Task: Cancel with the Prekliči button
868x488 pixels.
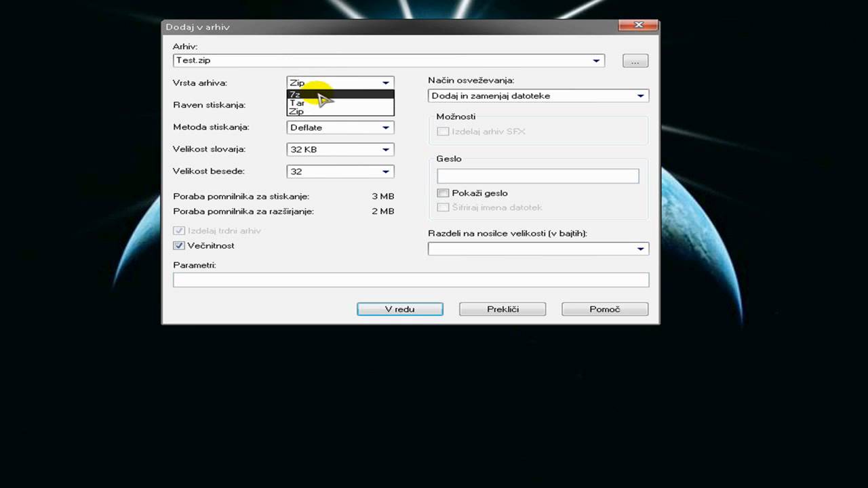Action: 502,309
